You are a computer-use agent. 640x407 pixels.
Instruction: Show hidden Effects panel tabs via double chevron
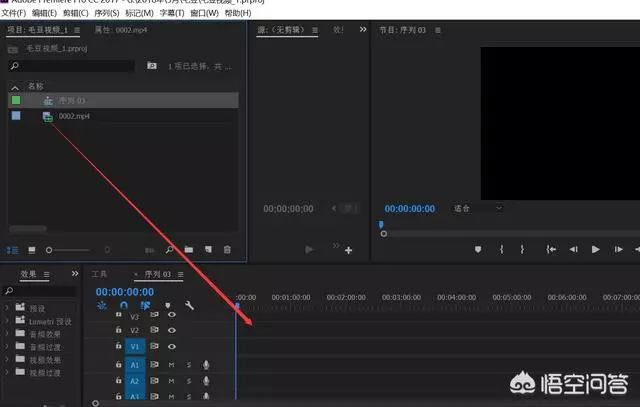click(x=75, y=274)
